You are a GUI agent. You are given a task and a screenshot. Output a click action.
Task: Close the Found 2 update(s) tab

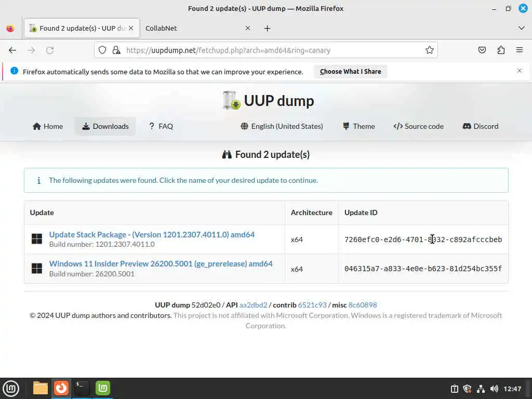(x=131, y=28)
